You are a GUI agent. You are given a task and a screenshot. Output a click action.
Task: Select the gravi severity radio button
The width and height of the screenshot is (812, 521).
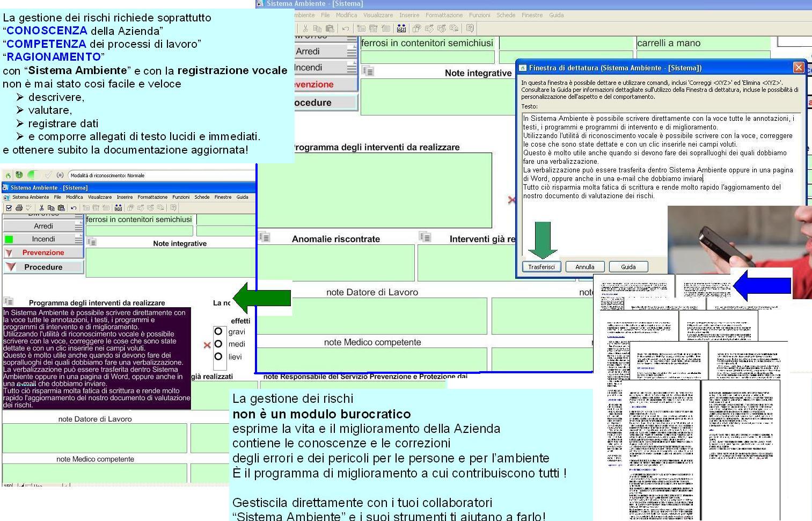point(218,331)
